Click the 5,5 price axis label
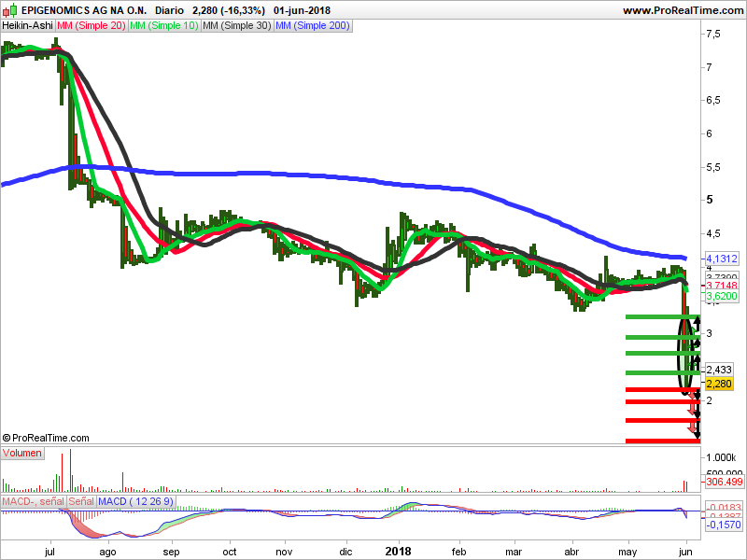Viewport: 747px width, 560px height. pyautogui.click(x=713, y=167)
